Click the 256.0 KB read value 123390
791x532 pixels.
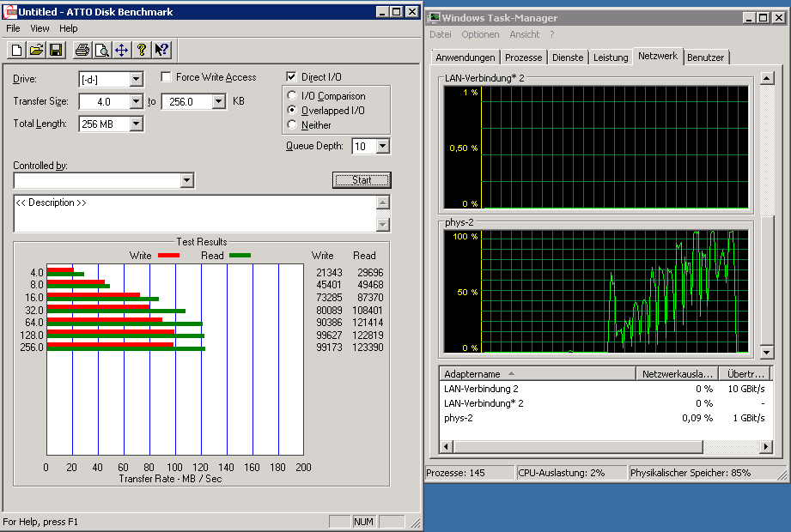[368, 348]
